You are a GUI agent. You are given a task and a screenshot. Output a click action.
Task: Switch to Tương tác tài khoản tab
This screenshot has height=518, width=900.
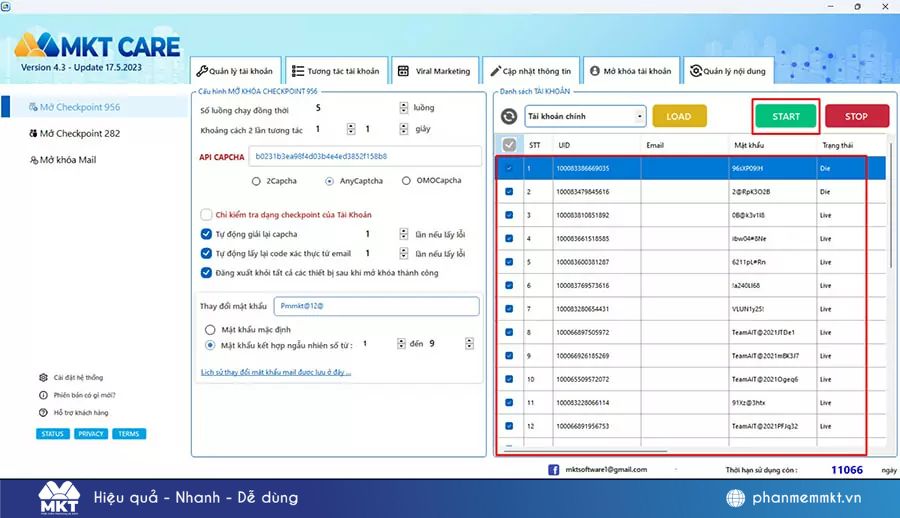(336, 71)
